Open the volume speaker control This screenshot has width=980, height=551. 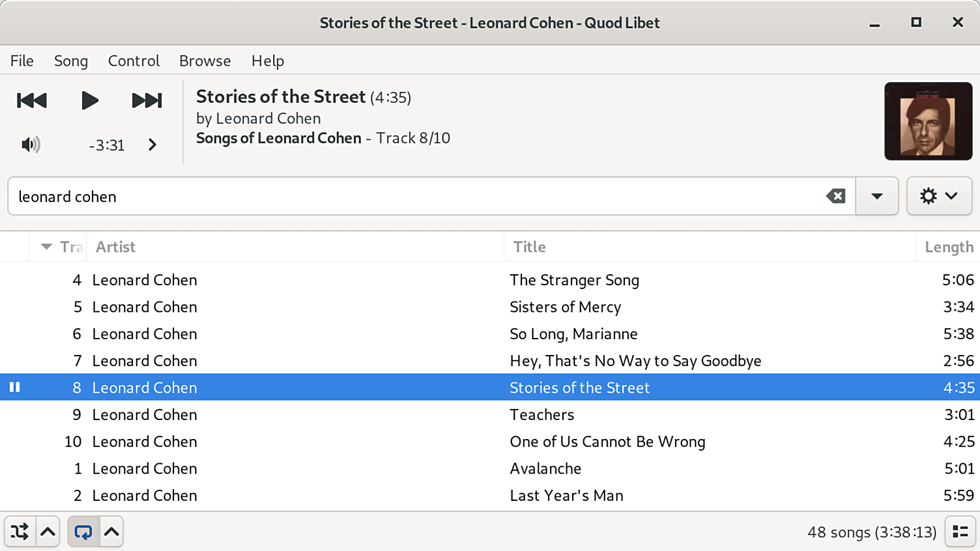31,145
